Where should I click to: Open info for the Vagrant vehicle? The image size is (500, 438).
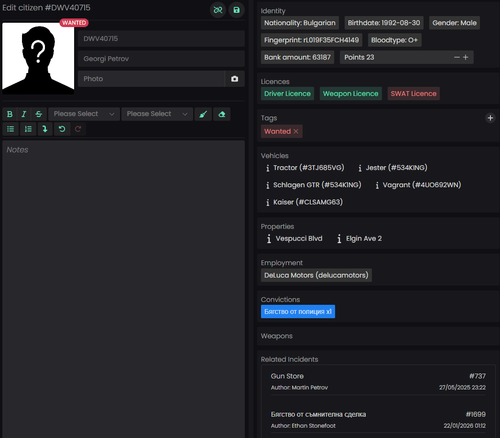tap(377, 185)
